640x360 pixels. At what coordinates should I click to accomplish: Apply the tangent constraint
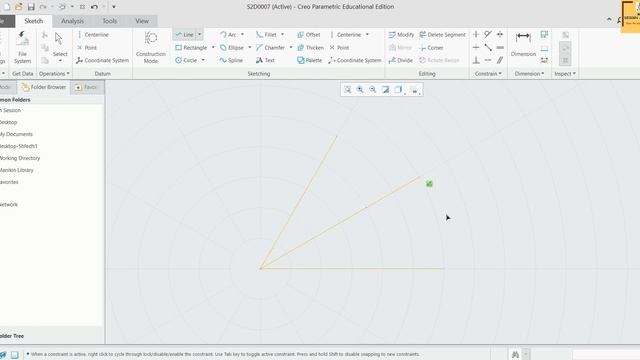coord(488,35)
